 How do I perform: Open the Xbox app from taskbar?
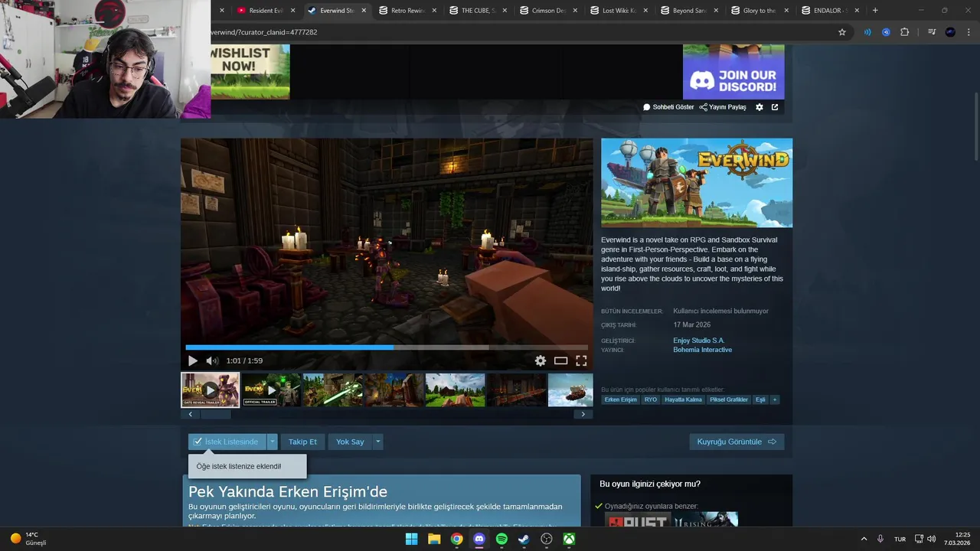pyautogui.click(x=570, y=539)
